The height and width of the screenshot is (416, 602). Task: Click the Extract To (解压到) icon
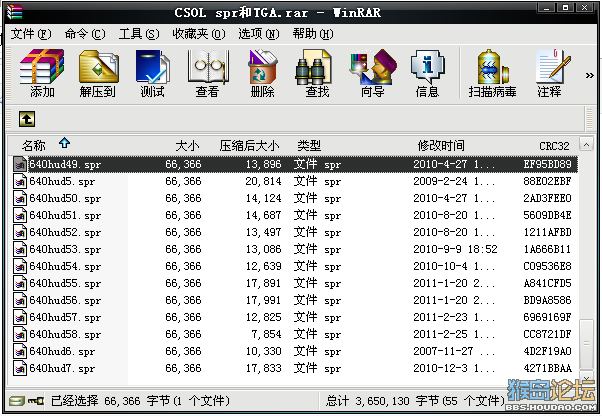[x=98, y=73]
